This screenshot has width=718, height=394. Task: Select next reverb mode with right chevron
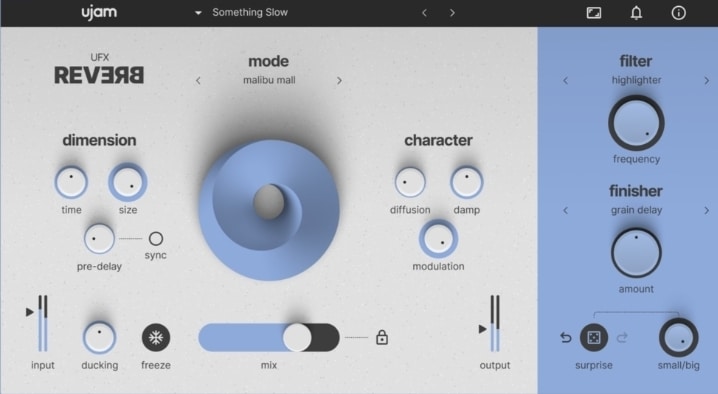339,81
